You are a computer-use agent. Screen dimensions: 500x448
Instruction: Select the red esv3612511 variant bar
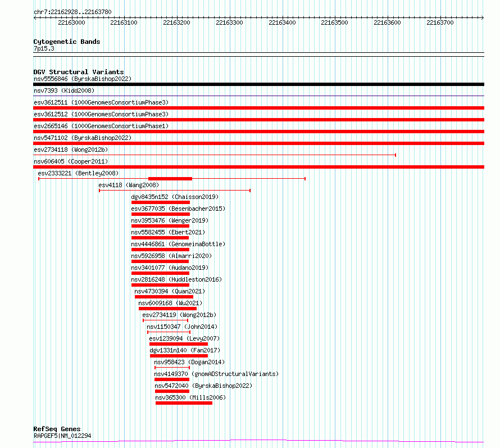pos(258,108)
